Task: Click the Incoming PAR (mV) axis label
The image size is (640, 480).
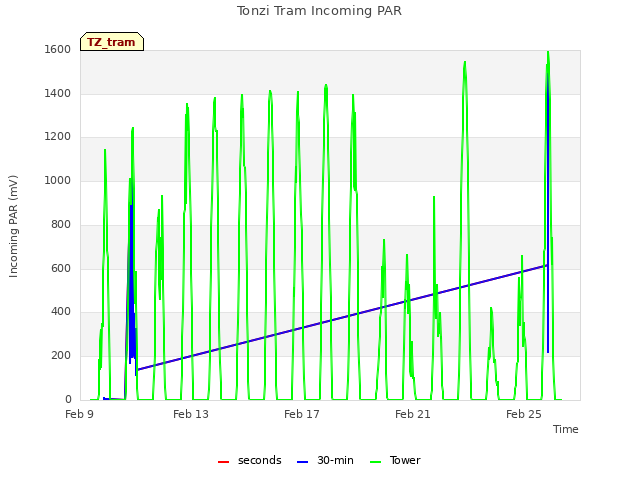Action: (x=13, y=227)
